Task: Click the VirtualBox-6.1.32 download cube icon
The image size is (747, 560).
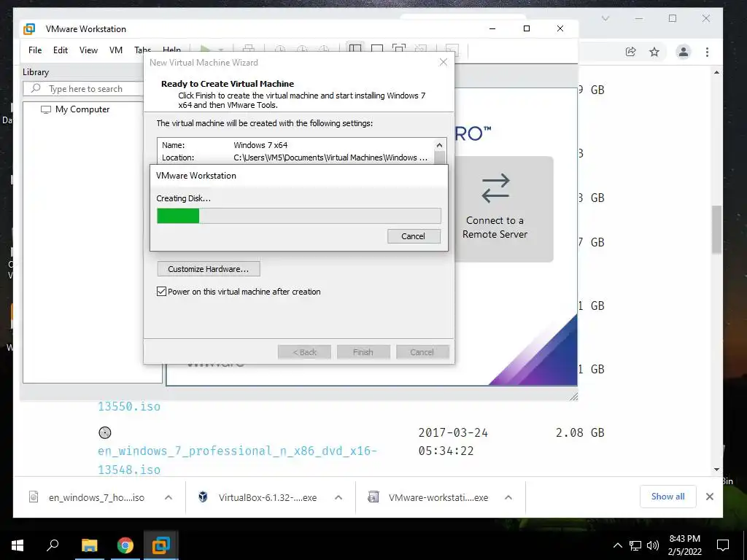Action: tap(203, 497)
